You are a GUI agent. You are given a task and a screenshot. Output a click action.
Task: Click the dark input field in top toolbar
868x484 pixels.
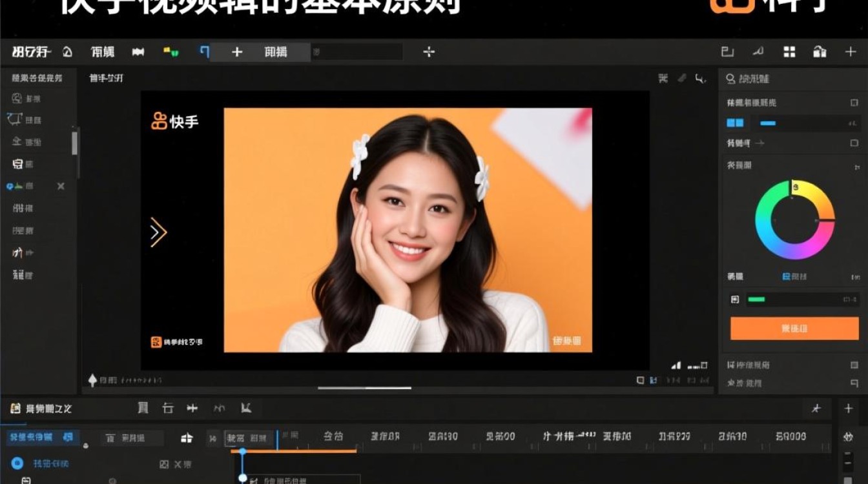coord(357,52)
